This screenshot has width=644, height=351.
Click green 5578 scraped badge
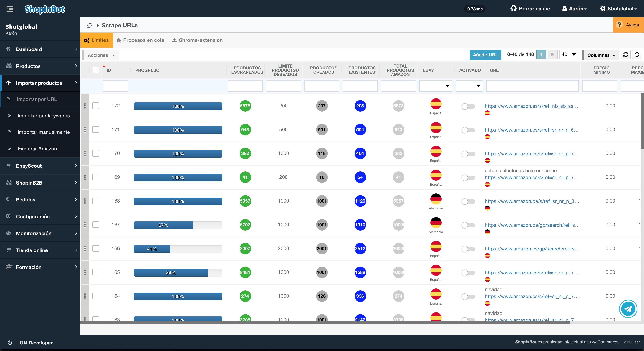point(245,106)
